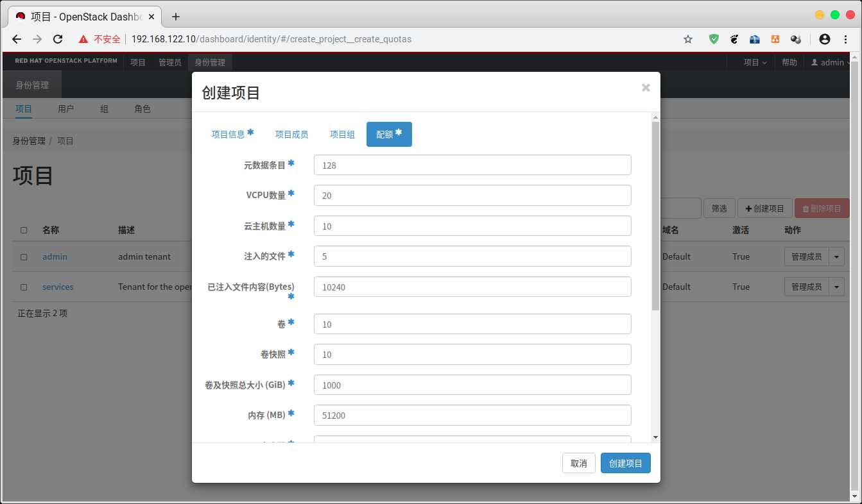
Task: Open a new browser tab with plus
Action: pyautogui.click(x=176, y=17)
